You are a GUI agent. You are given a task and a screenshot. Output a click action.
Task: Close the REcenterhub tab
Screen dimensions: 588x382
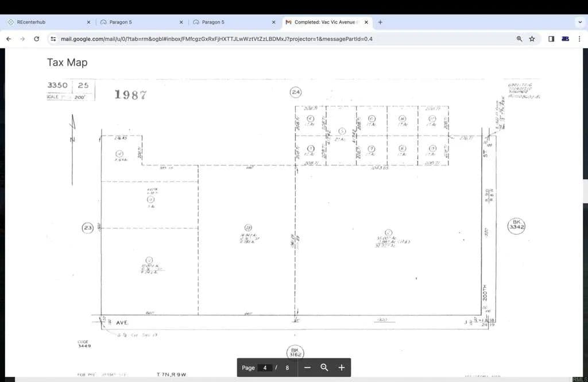click(x=88, y=22)
